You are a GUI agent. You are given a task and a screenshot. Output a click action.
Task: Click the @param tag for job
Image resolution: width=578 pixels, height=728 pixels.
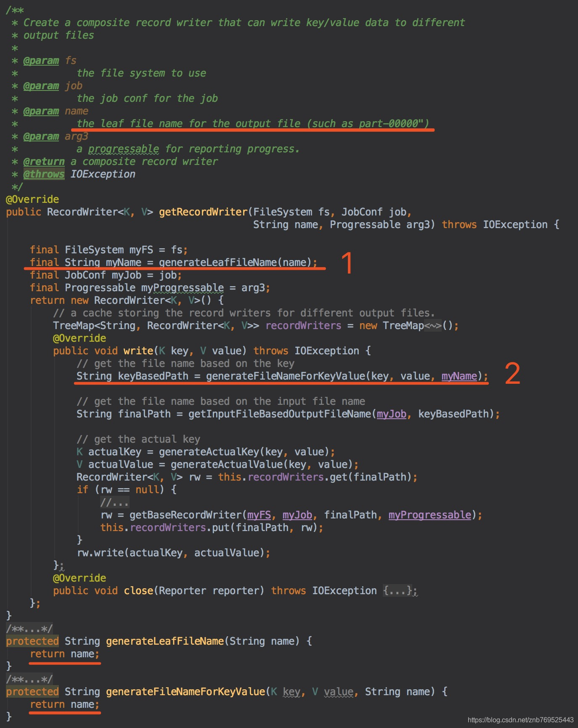tap(41, 86)
